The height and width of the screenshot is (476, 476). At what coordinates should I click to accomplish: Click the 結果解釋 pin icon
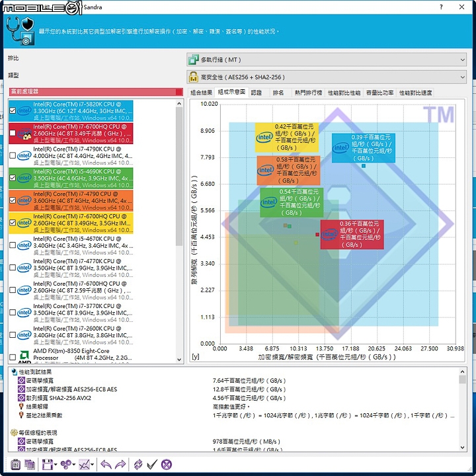(x=21, y=407)
